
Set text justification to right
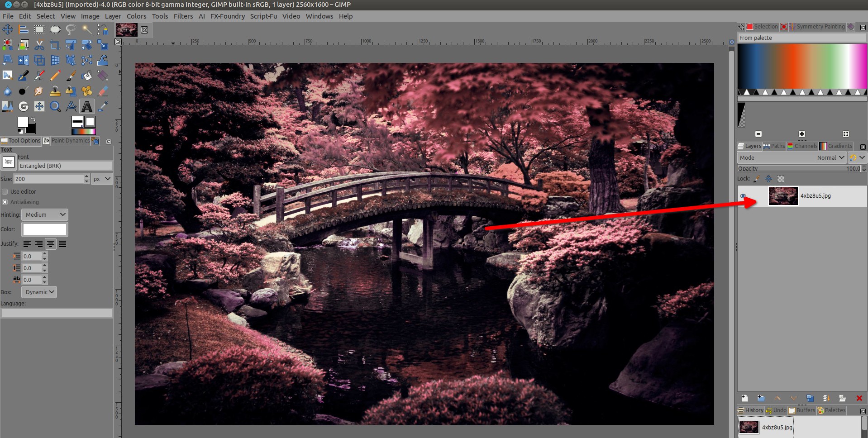[x=39, y=244]
